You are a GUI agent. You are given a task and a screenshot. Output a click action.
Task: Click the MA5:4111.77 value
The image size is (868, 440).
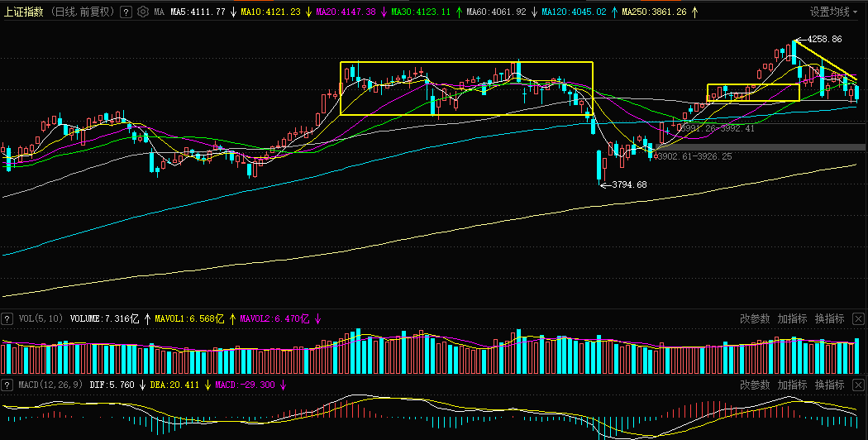coord(198,12)
